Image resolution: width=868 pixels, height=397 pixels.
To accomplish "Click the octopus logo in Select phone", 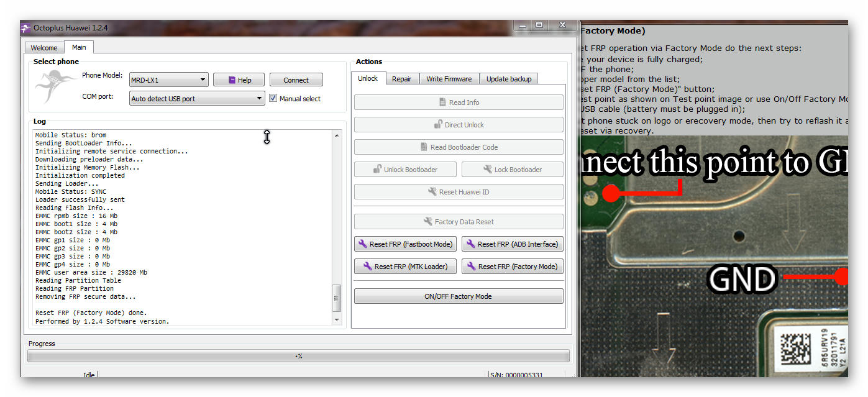I will pos(55,86).
